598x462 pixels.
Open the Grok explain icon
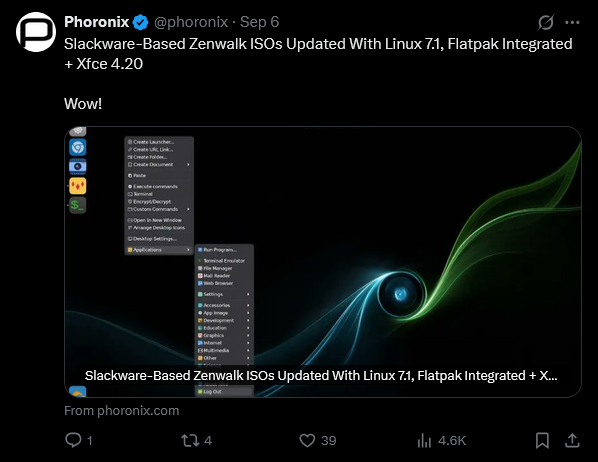(545, 22)
